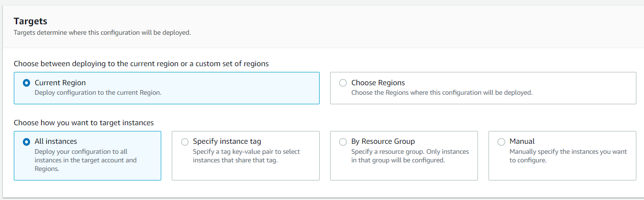Choose the Specify instance tag radio button
Image resolution: width=644 pixels, height=200 pixels.
(x=185, y=141)
